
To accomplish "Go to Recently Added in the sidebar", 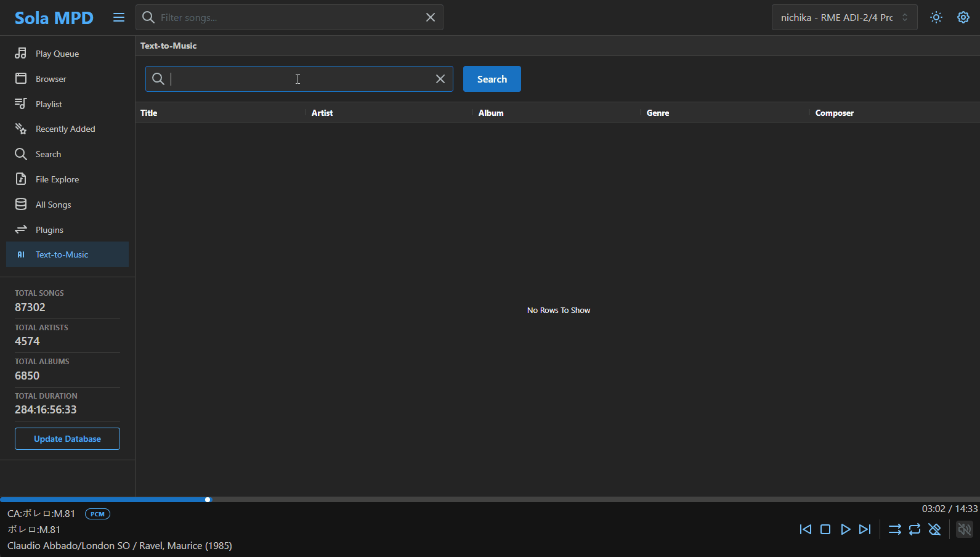I will pos(65,129).
